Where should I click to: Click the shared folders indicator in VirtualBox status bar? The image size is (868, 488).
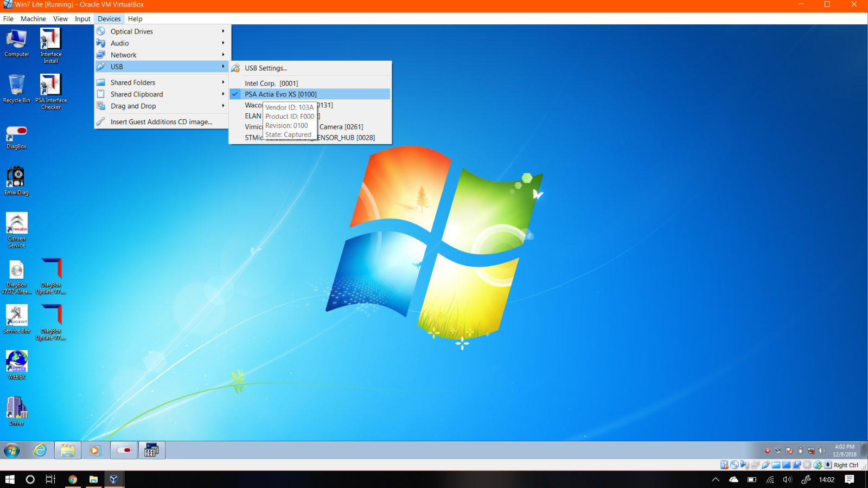click(776, 465)
